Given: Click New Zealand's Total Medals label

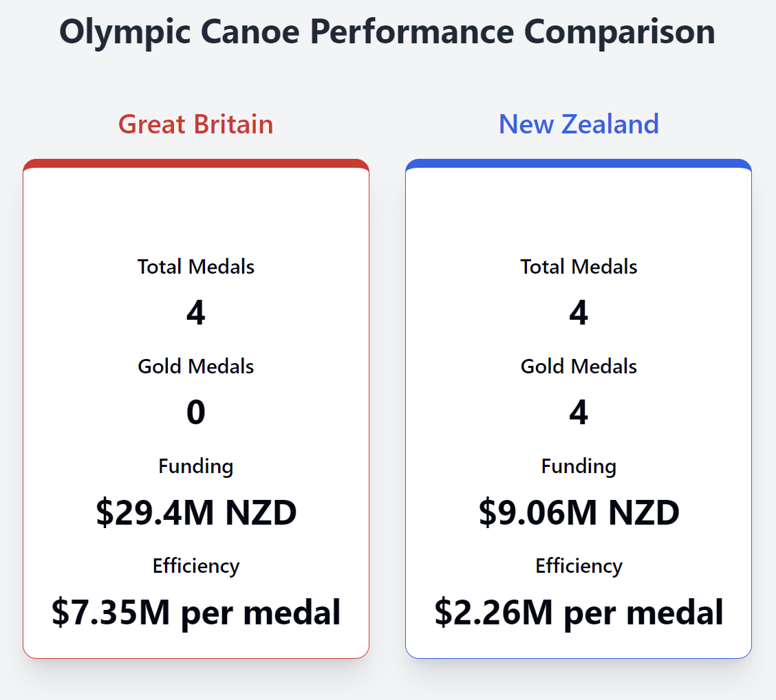Looking at the screenshot, I should point(579,267).
